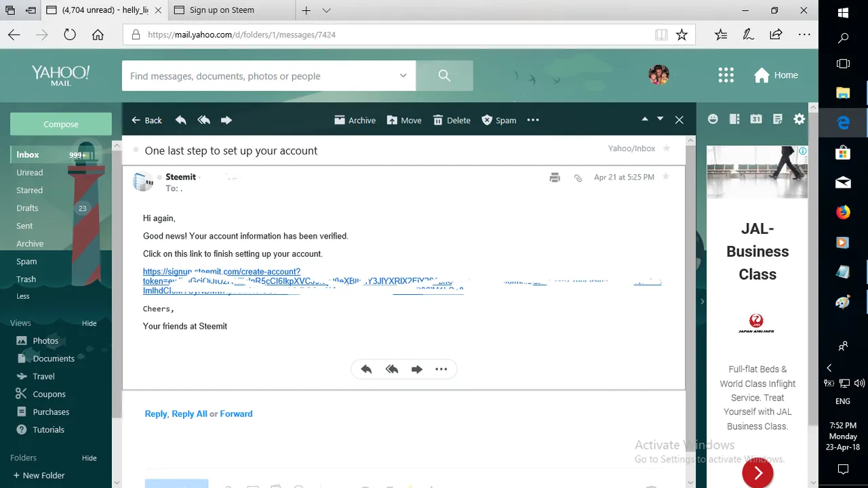This screenshot has height=488, width=868.
Task: Star the message beside Apr 21 date
Action: pyautogui.click(x=666, y=177)
